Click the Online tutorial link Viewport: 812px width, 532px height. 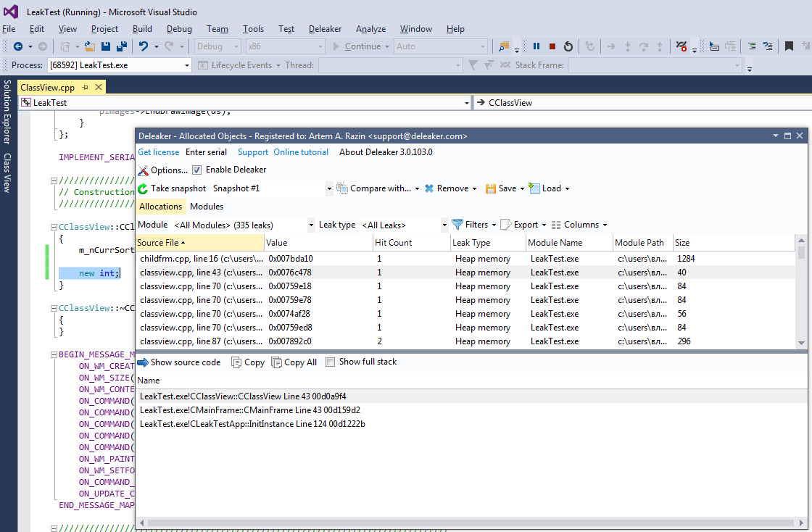[300, 152]
